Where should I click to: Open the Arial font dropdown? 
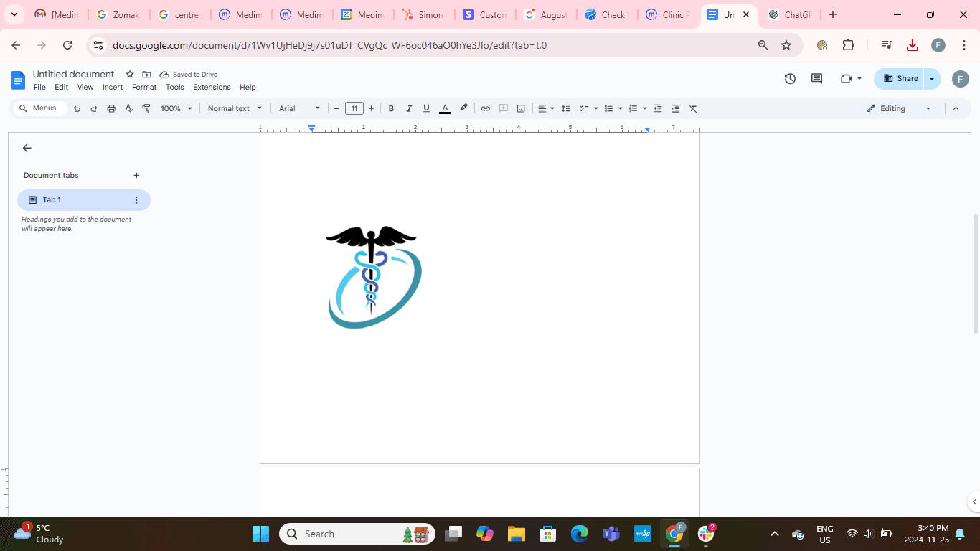[x=299, y=108]
